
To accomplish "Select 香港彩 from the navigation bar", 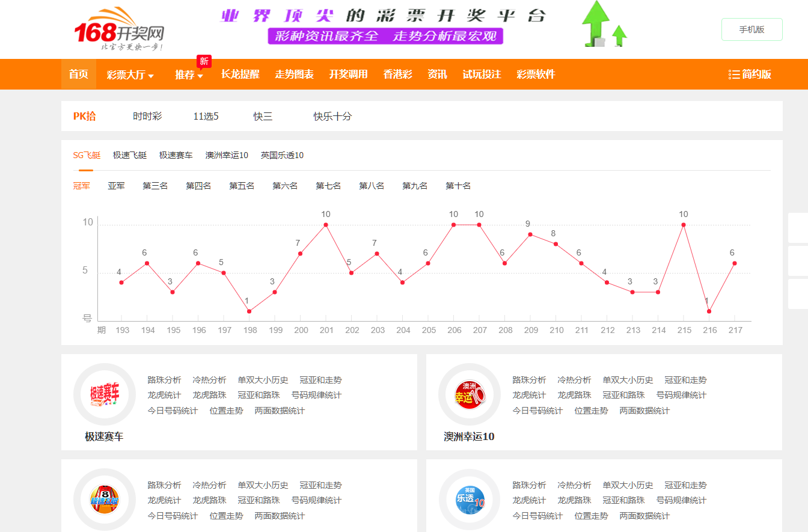I will [x=397, y=74].
